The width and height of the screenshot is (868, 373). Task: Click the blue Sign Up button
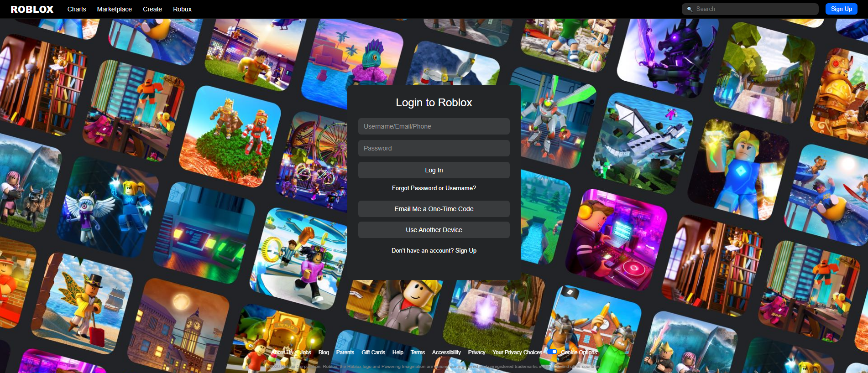coord(841,9)
